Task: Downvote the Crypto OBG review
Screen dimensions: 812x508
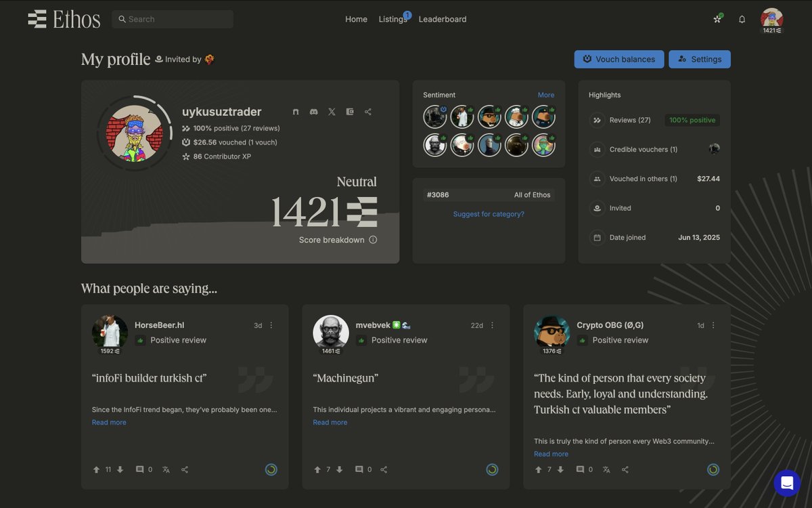Action: point(560,469)
